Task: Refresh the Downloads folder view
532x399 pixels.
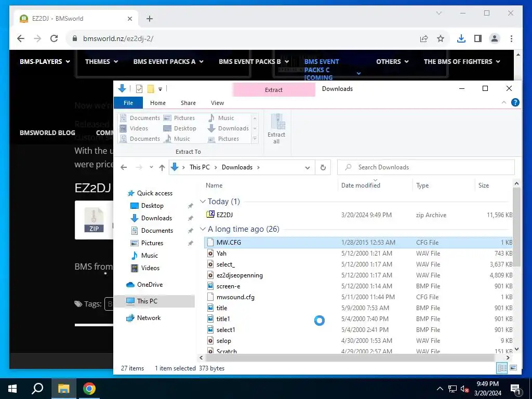Action: click(x=323, y=167)
